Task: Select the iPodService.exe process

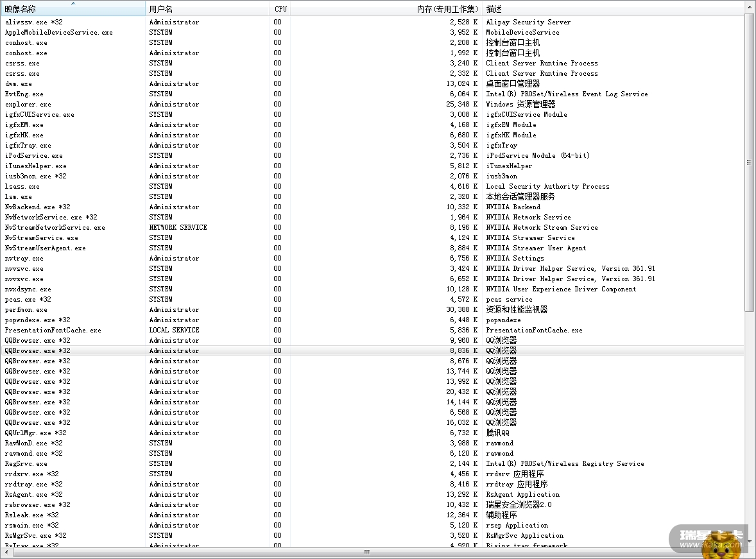Action: click(x=372, y=156)
